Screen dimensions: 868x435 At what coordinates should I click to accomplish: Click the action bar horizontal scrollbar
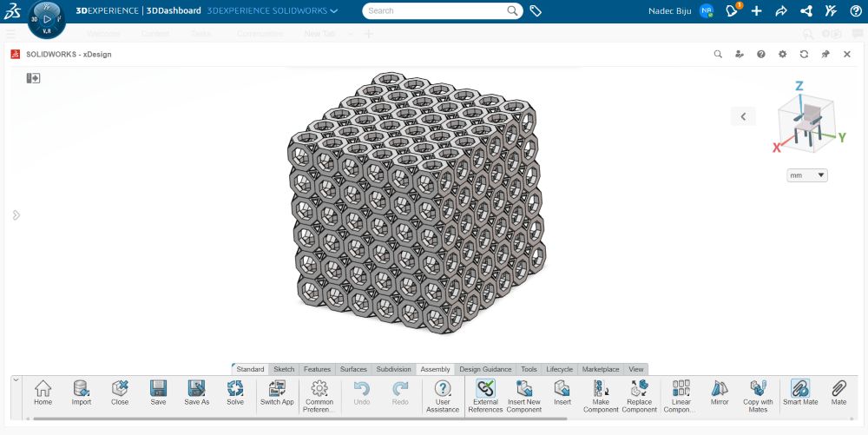299,419
